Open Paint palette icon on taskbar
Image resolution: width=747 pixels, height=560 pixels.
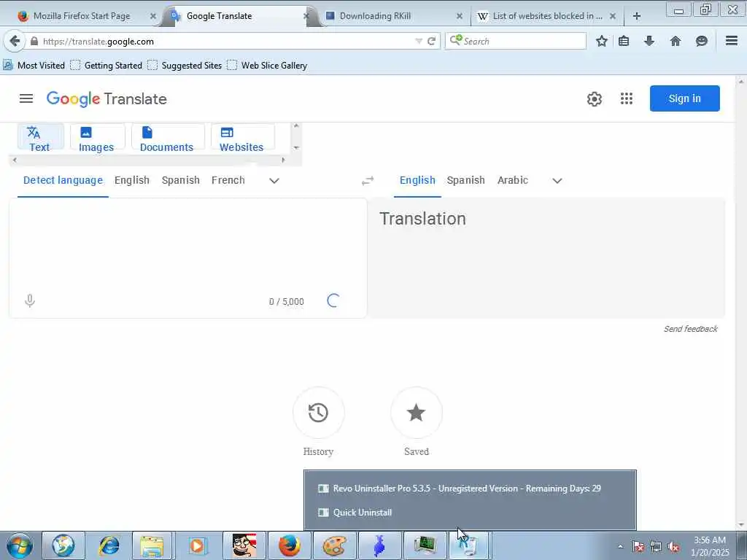tap(334, 545)
